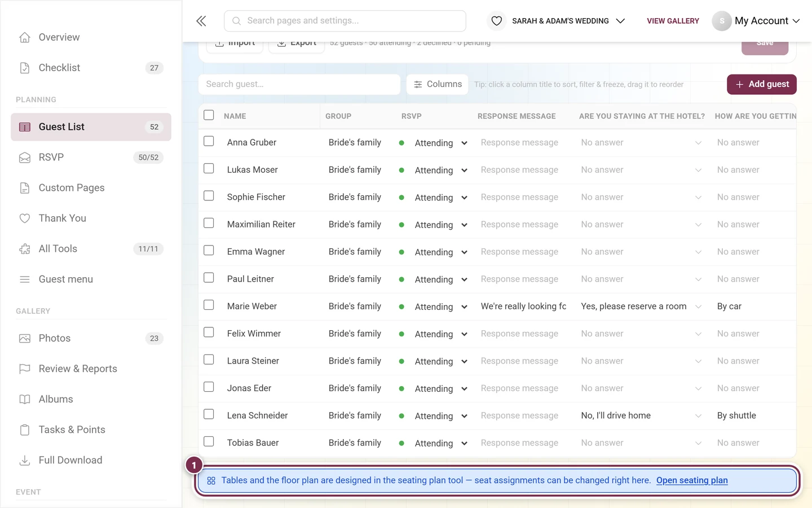Go to the RSVP section

click(91, 157)
